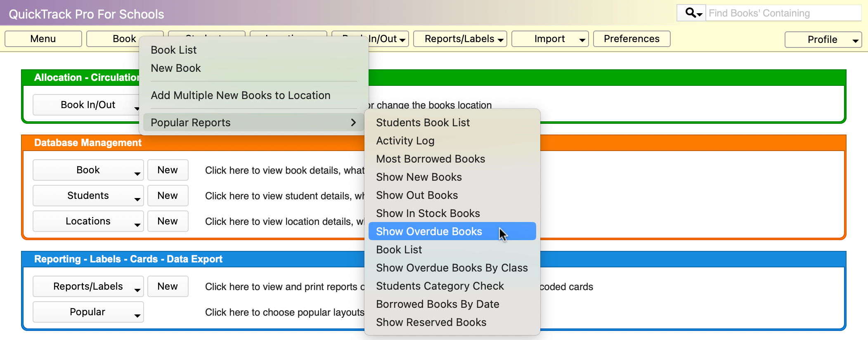Choose Show Overdue Books By Class
This screenshot has height=340, width=868.
[452, 268]
